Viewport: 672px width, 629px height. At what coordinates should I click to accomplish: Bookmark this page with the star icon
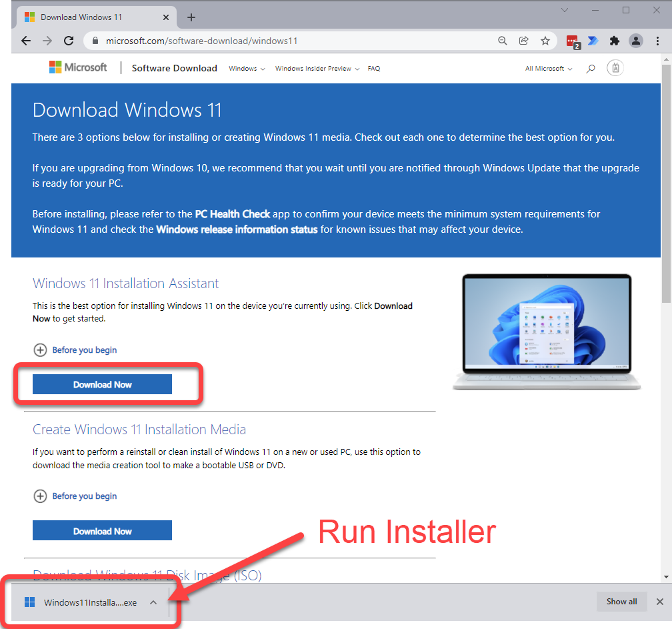pos(545,41)
